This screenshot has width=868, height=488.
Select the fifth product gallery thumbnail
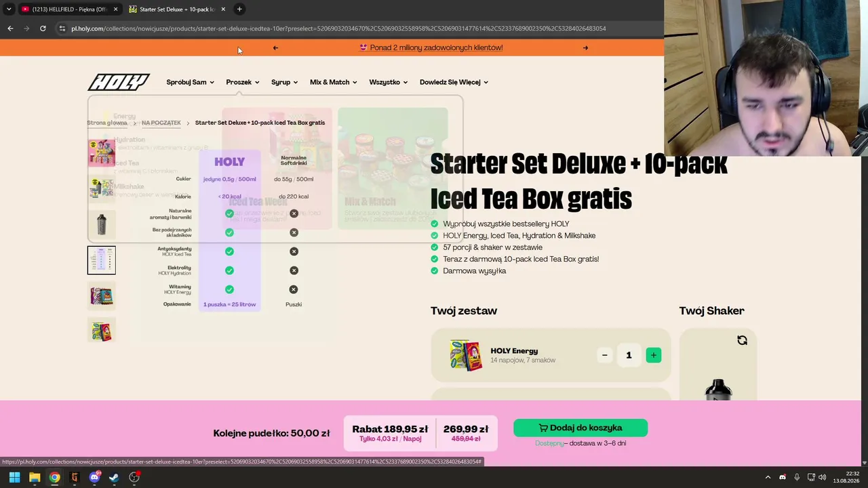click(x=102, y=296)
